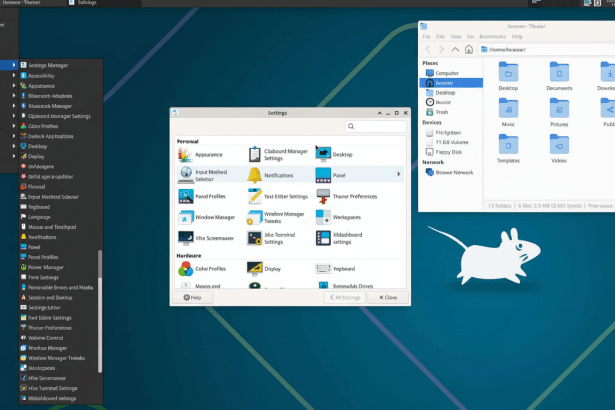Screen dimensions: 615x410
Task: Open Clipboard Manager Settings icon
Action: pyautogui.click(x=255, y=155)
